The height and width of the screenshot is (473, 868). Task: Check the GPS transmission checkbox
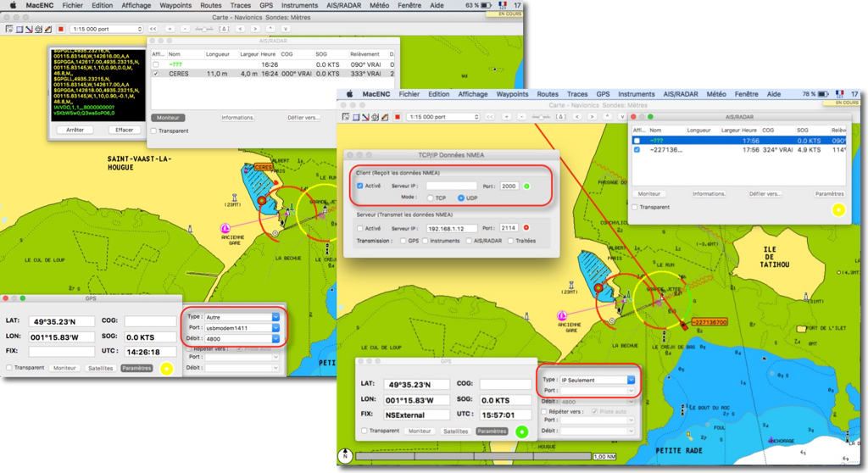pyautogui.click(x=403, y=241)
